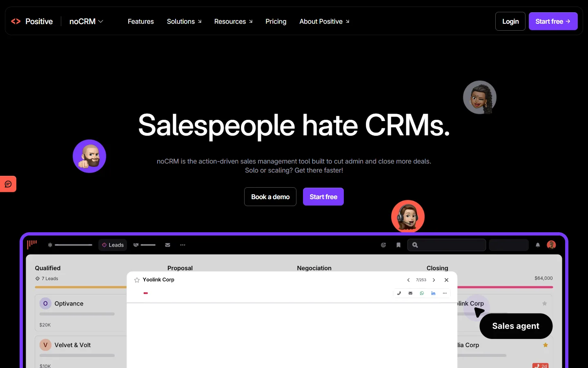
Task: Click the notification bell icon
Action: (538, 245)
